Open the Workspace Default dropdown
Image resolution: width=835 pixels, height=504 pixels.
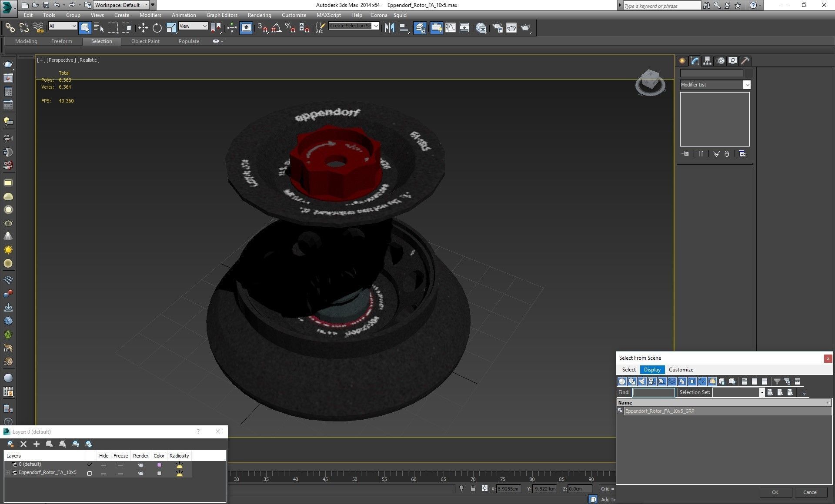click(121, 5)
